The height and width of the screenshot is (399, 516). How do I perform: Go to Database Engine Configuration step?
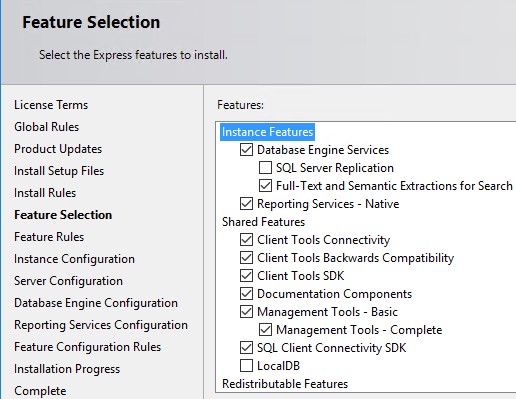pos(96,303)
